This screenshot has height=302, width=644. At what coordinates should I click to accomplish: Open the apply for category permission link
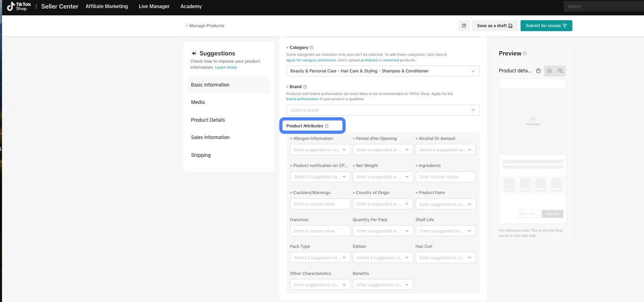click(311, 60)
